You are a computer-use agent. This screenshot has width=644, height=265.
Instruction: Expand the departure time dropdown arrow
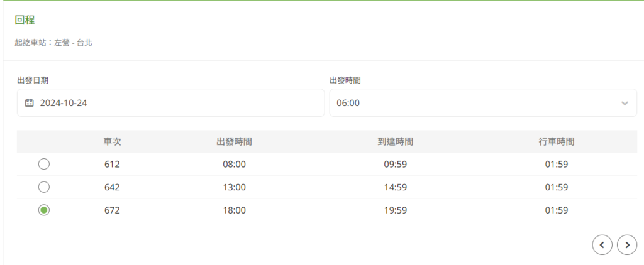point(625,103)
